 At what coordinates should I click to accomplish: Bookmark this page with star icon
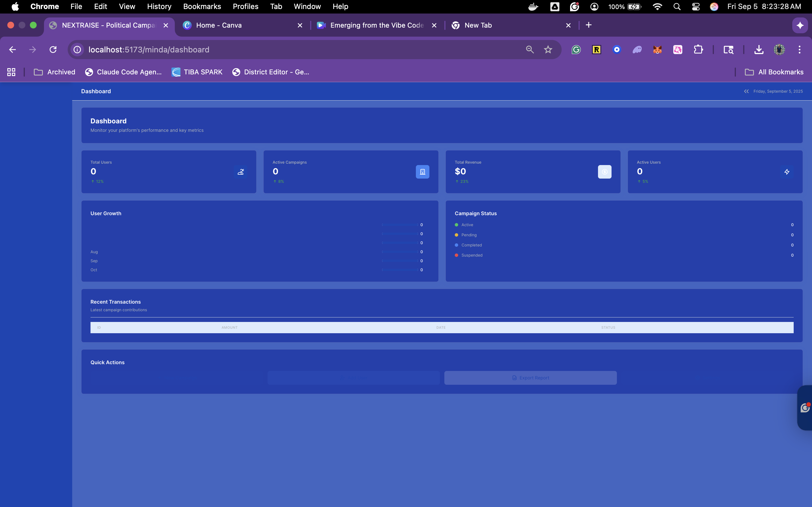(548, 50)
